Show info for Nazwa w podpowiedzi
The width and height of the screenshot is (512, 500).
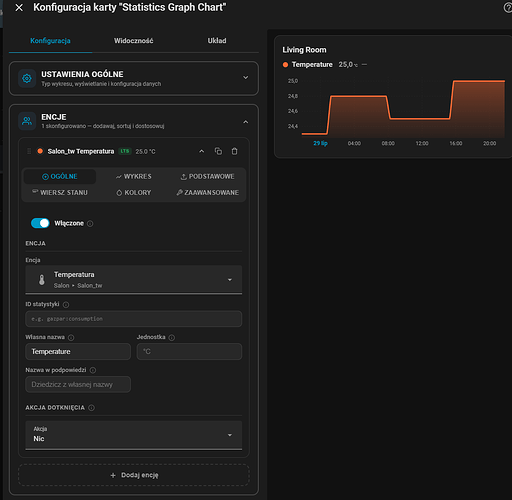(93, 370)
